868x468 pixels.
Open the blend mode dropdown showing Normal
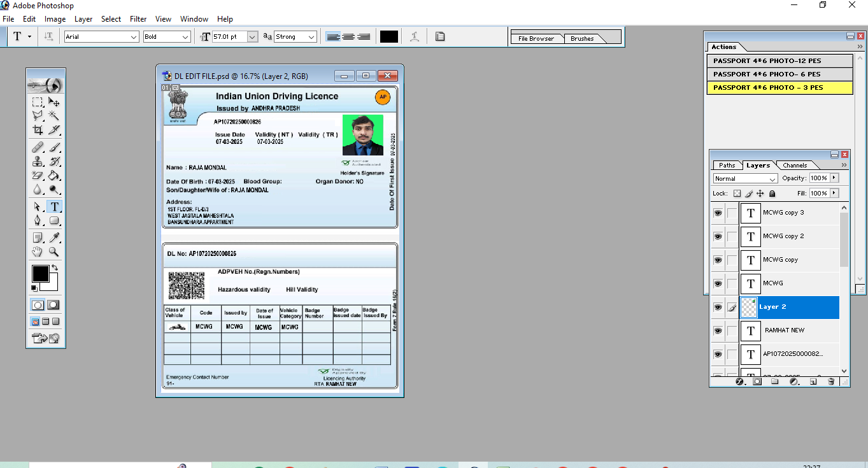pyautogui.click(x=746, y=178)
